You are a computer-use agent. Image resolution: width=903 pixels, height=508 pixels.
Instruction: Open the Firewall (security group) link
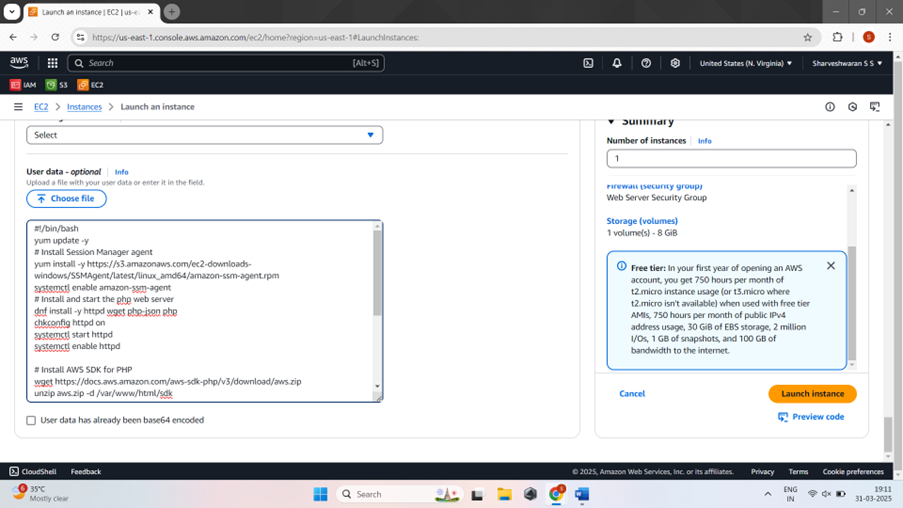click(x=654, y=186)
